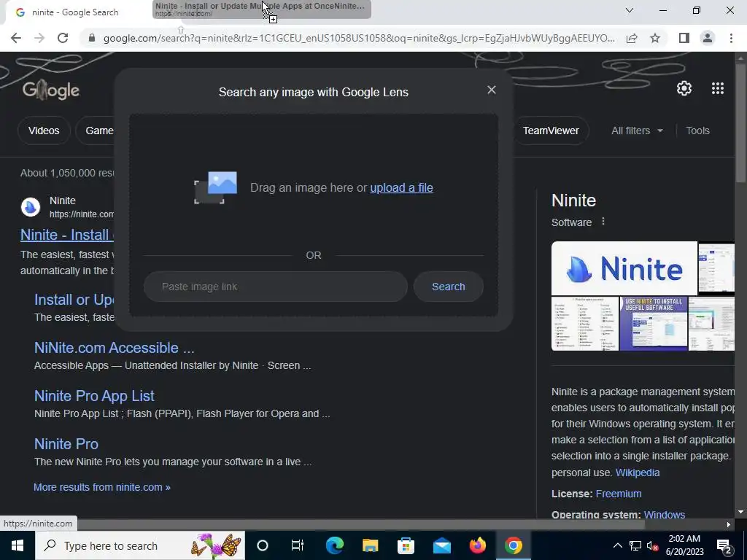Open the Chrome side panel icon

coord(684,38)
